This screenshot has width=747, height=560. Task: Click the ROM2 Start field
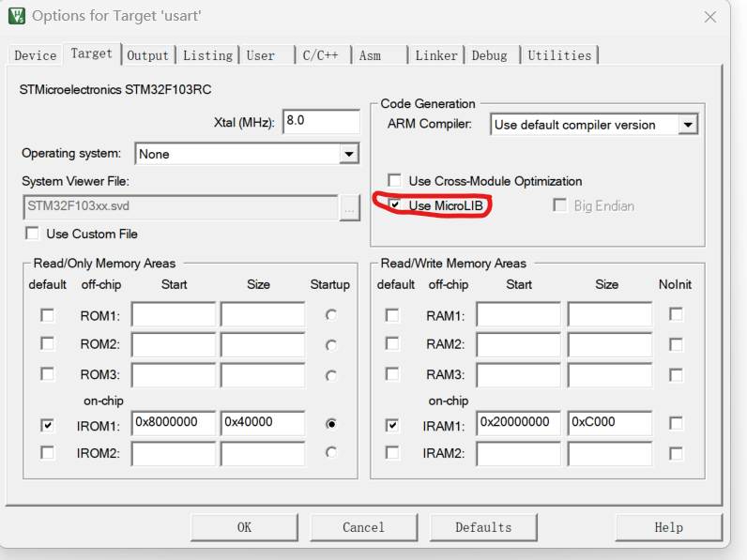(174, 345)
